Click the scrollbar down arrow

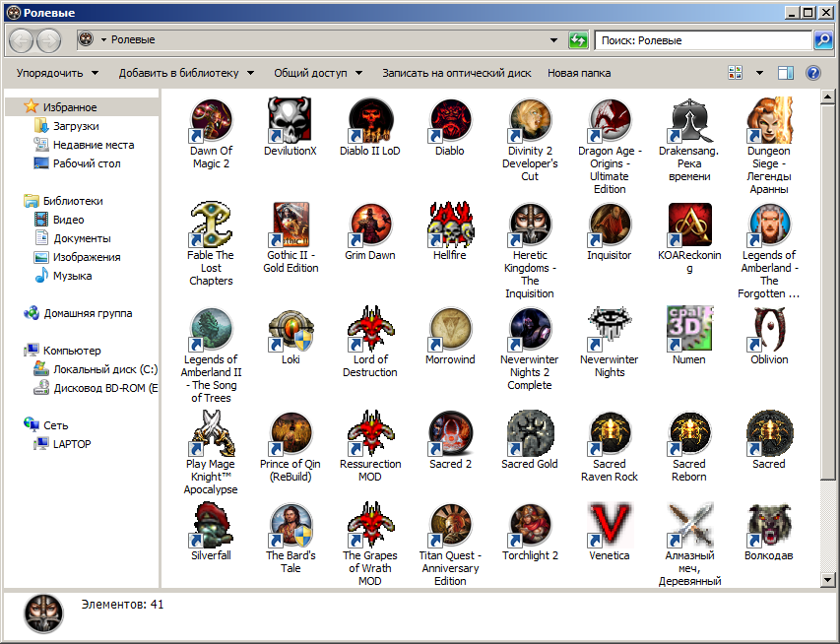[x=827, y=579]
